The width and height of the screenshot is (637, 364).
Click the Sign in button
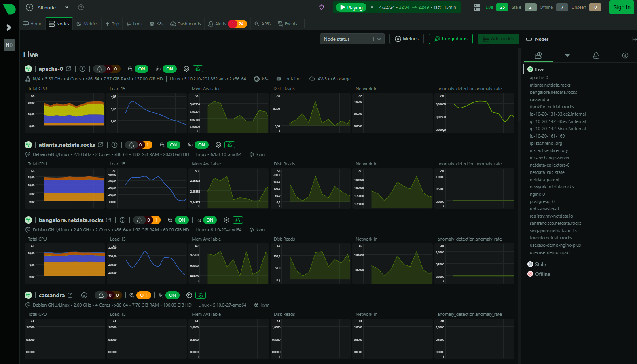[x=622, y=7]
